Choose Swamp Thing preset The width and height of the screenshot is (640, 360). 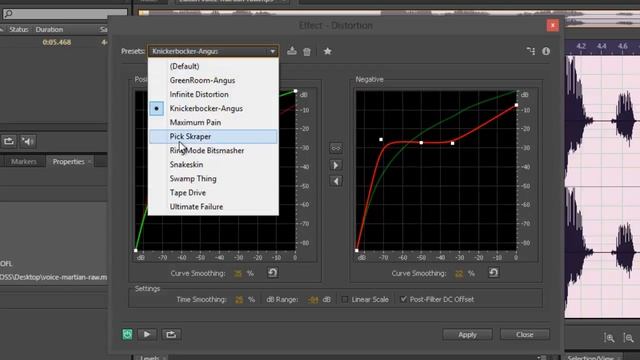(x=213, y=179)
